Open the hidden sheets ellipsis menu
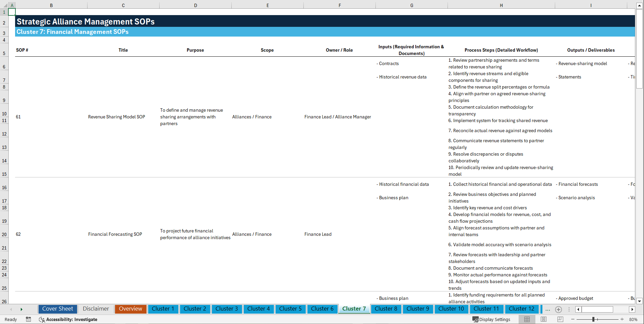The width and height of the screenshot is (644, 324). pyautogui.click(x=548, y=309)
